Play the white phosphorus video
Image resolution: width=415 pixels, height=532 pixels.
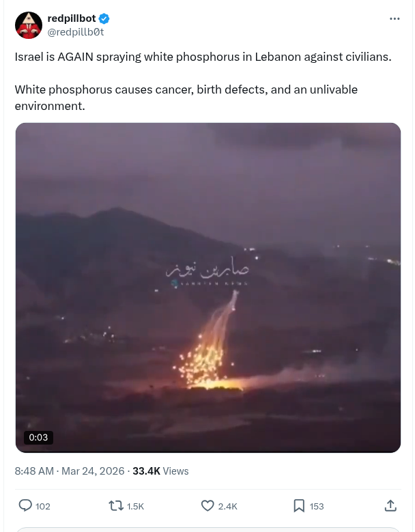coord(208,288)
